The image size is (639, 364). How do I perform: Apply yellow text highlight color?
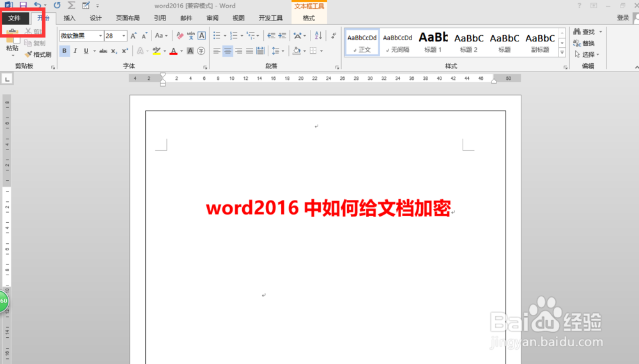click(157, 51)
